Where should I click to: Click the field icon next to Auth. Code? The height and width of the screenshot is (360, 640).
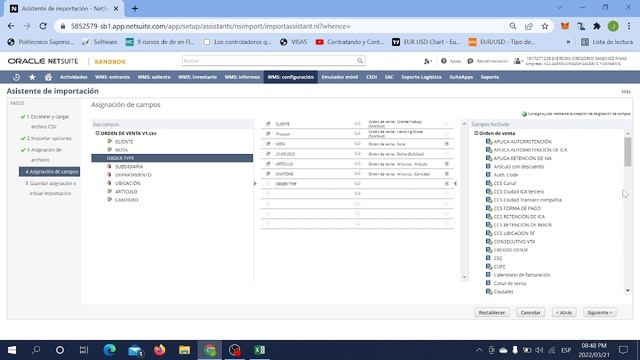tap(488, 175)
